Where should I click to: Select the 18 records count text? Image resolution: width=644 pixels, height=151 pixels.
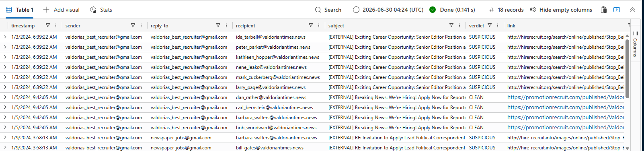click(x=511, y=10)
